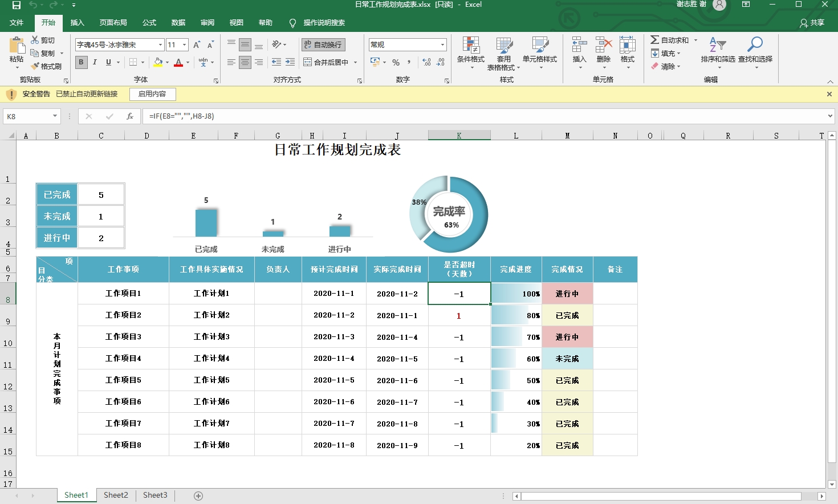
Task: Expand the fill color dropdown arrow
Action: pos(167,62)
